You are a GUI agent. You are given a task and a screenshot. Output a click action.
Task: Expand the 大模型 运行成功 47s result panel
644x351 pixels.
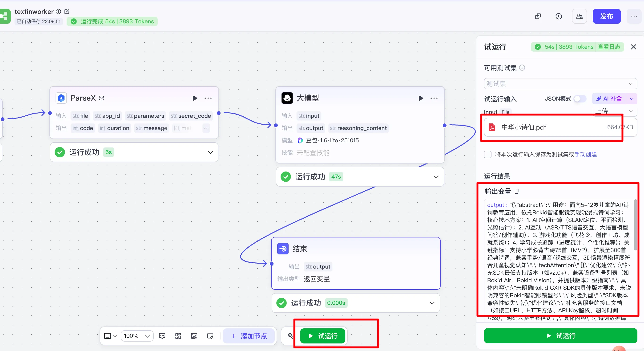(x=436, y=177)
